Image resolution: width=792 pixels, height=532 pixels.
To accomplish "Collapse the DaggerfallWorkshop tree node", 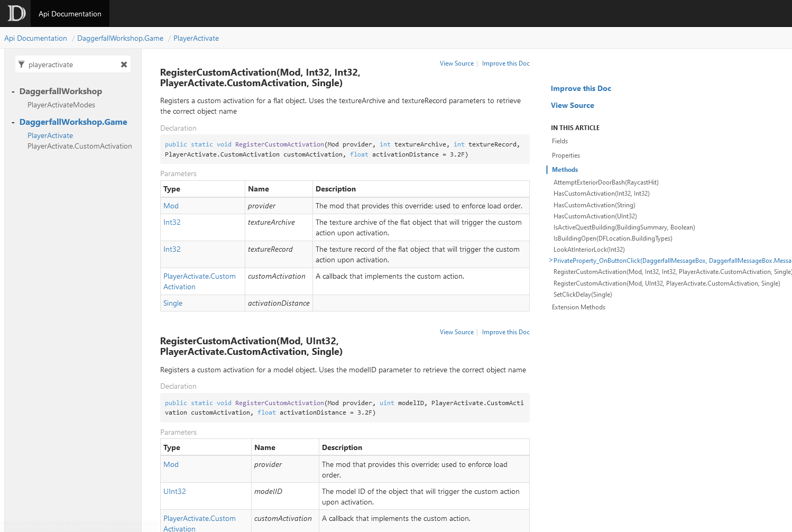I will click(x=13, y=91).
